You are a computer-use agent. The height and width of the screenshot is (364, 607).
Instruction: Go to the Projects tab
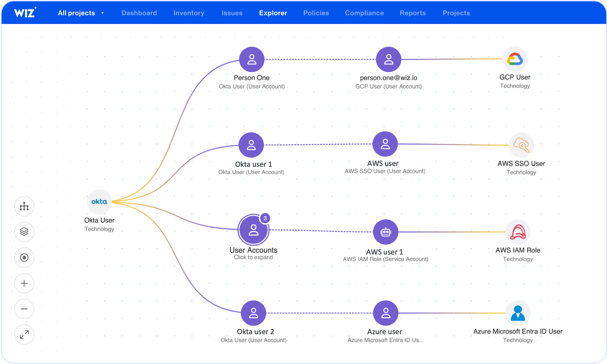(x=456, y=13)
